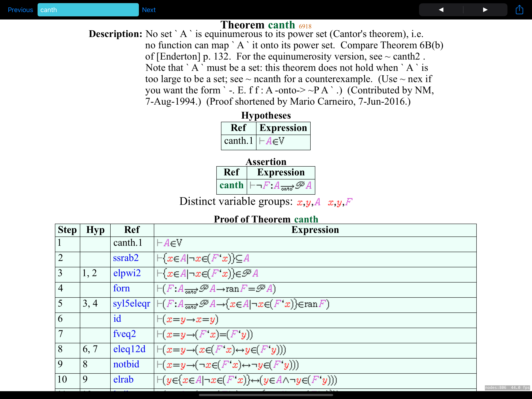
Task: Tap the bottom home indicator bar
Action: tap(266, 395)
